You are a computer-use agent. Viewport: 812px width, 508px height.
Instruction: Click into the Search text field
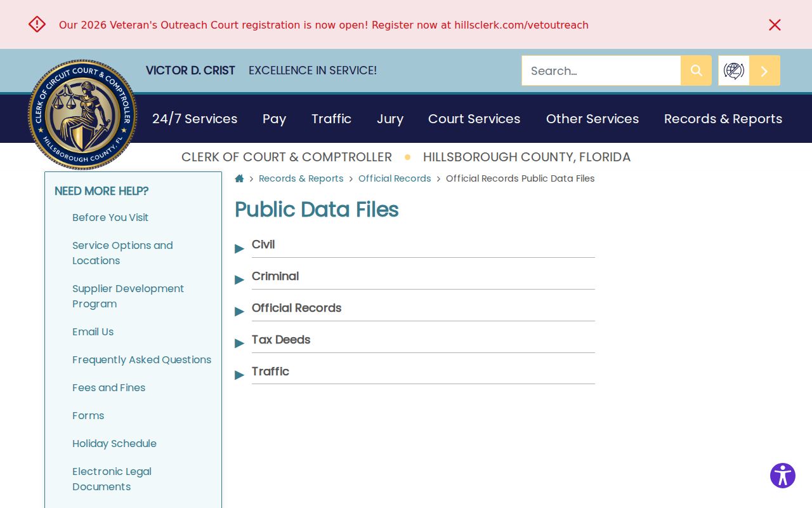point(601,70)
